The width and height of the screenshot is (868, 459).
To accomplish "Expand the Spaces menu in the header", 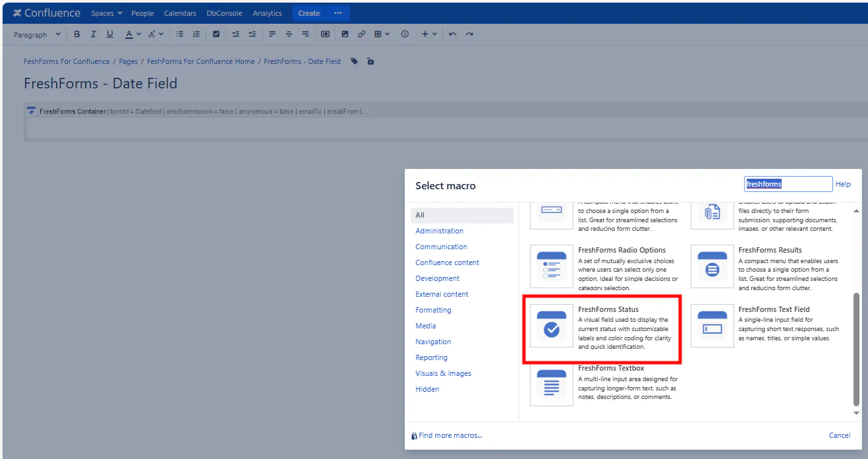I will click(x=107, y=13).
